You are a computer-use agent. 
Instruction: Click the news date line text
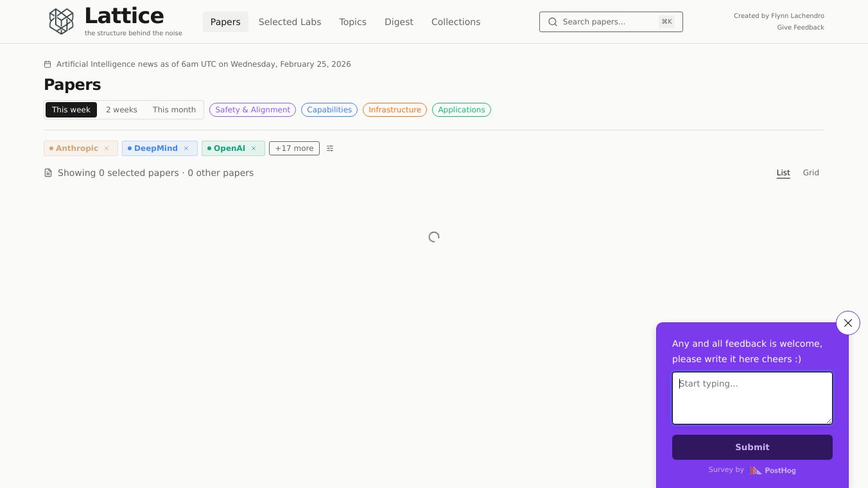coord(204,64)
